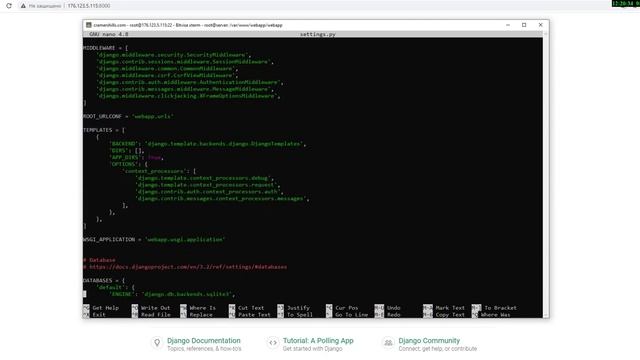This screenshot has width=640, height=360.
Task: Click the Redo shortcut label
Action: pos(393,315)
